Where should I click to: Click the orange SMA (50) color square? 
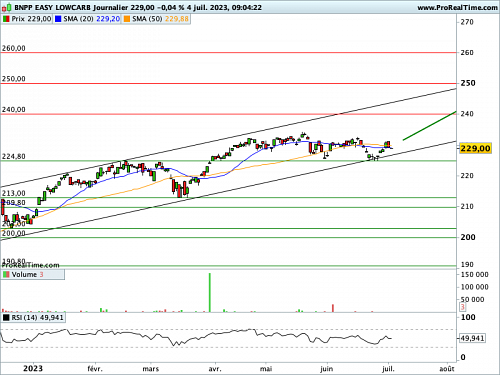127,19
